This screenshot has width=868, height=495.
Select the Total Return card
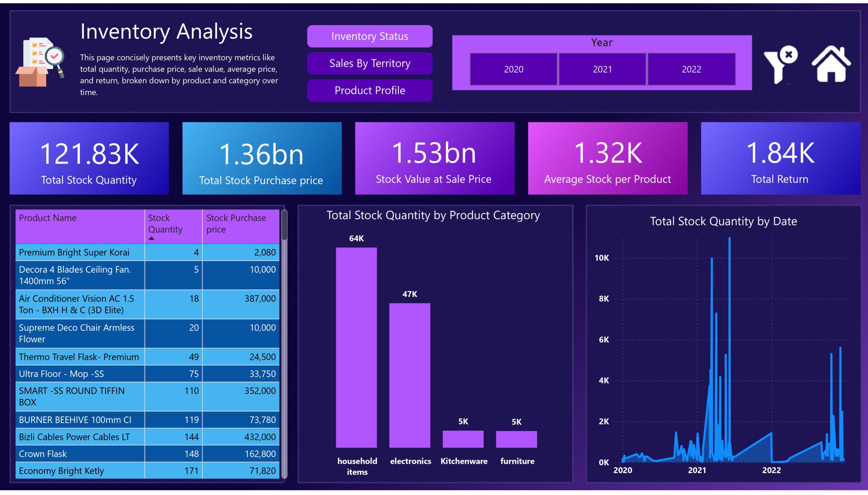pyautogui.click(x=781, y=158)
